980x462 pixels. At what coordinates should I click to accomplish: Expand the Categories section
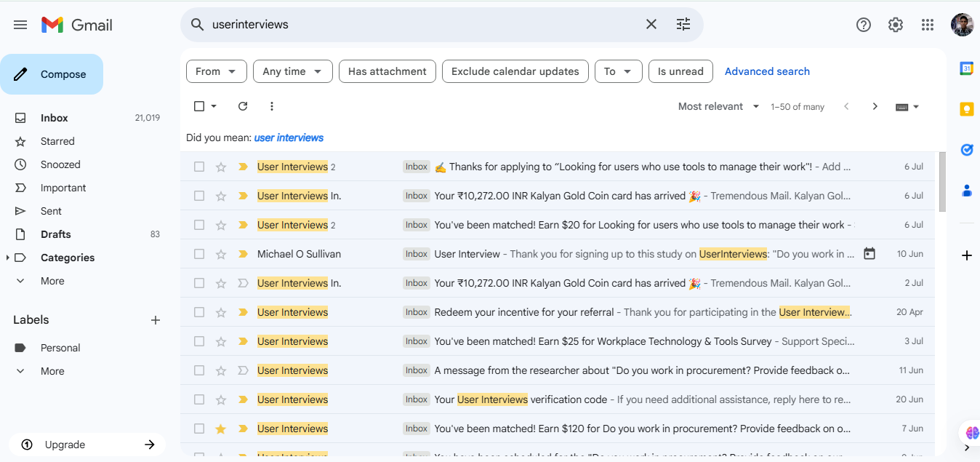point(8,258)
